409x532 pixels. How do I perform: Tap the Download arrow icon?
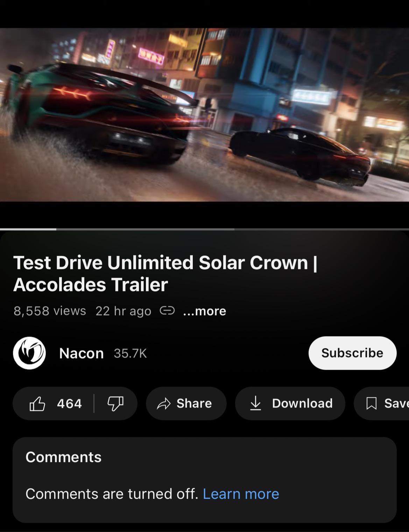tap(256, 403)
